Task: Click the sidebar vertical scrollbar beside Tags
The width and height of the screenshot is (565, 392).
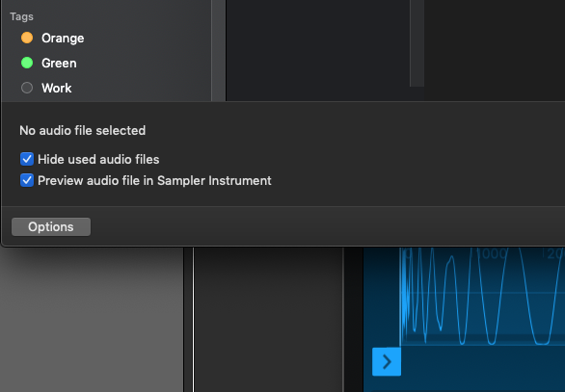Action: pyautogui.click(x=218, y=50)
